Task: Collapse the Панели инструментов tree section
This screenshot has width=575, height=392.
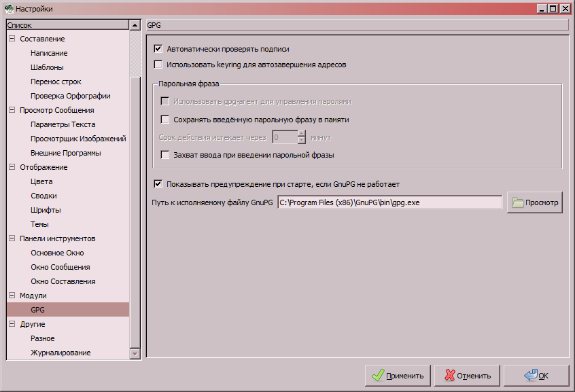Action: [x=12, y=238]
